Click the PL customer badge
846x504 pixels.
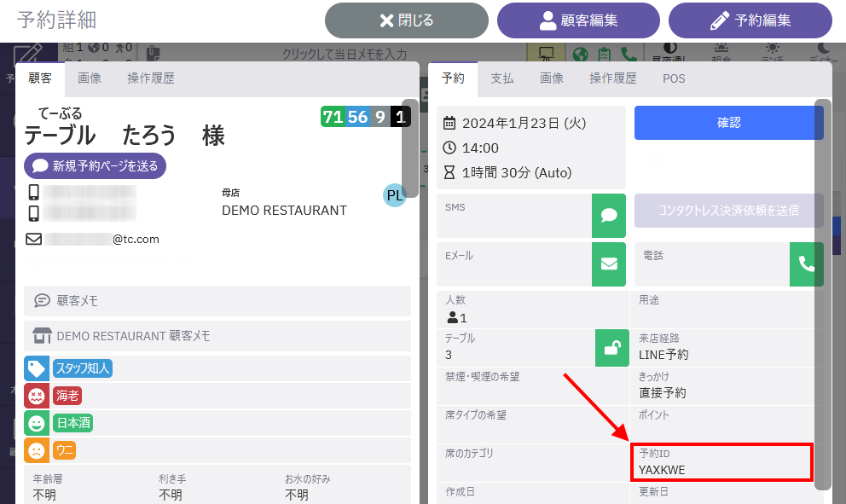click(395, 195)
